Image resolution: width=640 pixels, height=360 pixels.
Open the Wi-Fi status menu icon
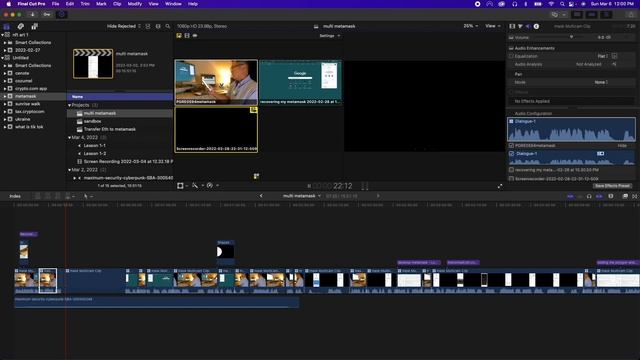pos(551,4)
